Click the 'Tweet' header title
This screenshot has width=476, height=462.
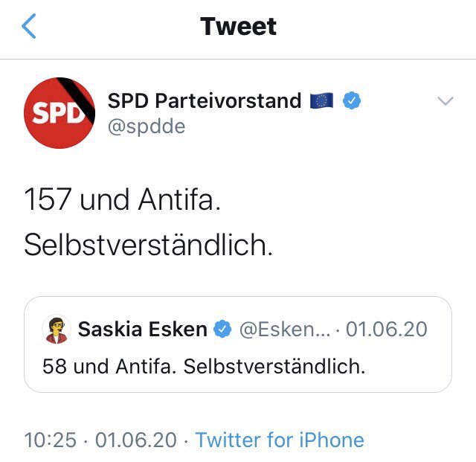tap(238, 27)
